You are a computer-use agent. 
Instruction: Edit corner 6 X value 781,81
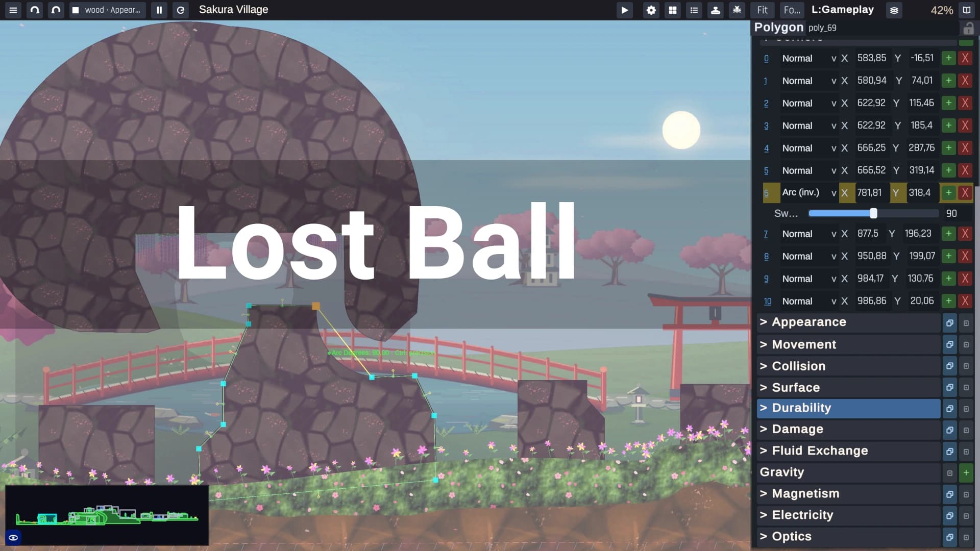pyautogui.click(x=871, y=193)
